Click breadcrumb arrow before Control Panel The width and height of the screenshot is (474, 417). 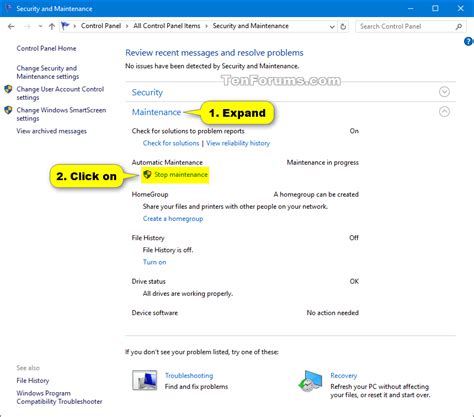coord(75,26)
